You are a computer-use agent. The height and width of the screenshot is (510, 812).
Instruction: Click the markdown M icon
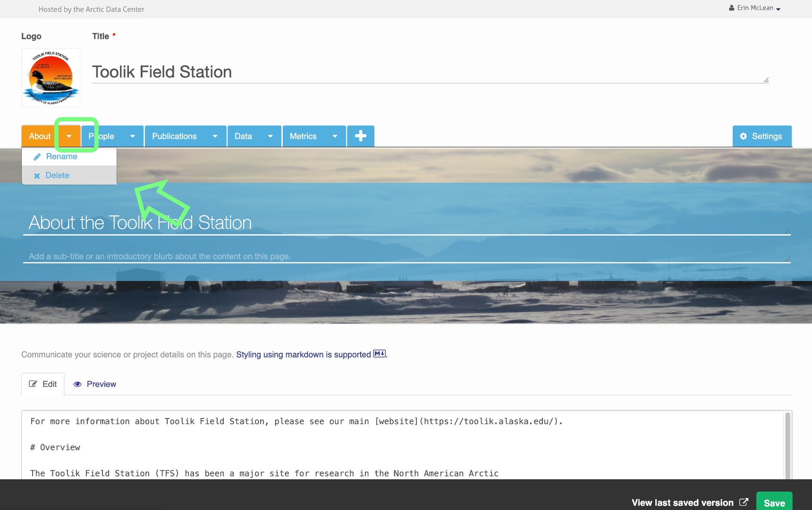point(380,354)
